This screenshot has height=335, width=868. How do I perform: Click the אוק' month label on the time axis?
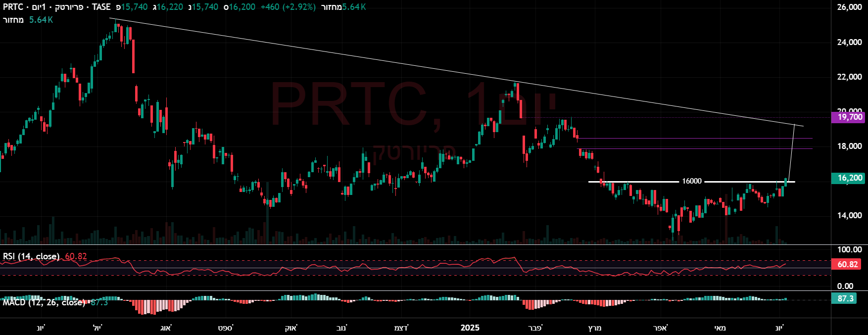290,328
